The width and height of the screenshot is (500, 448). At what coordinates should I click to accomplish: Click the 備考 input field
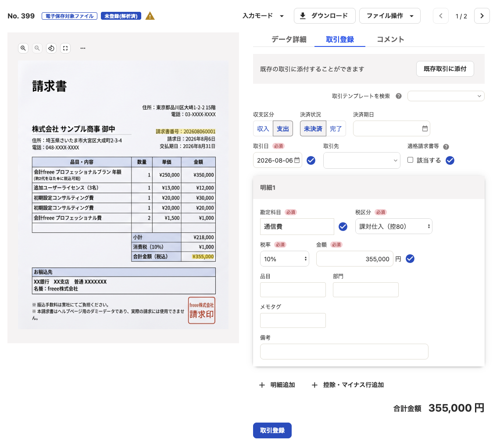pos(344,352)
